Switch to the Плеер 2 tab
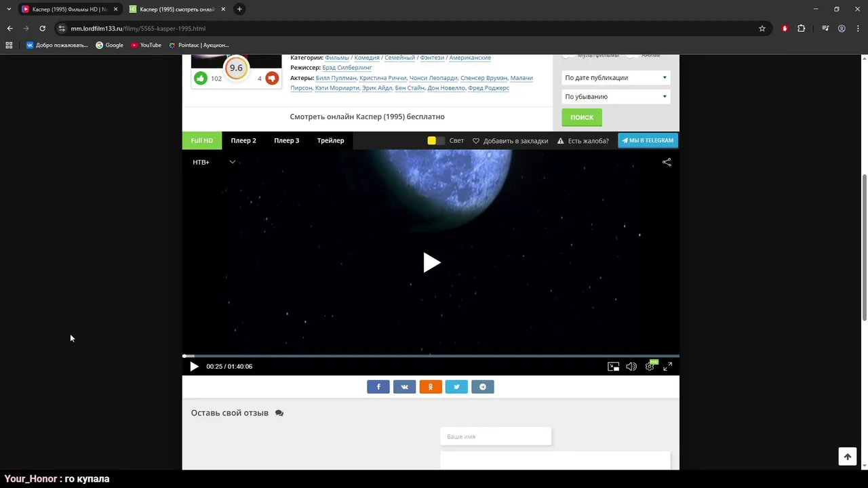868x488 pixels. 243,140
